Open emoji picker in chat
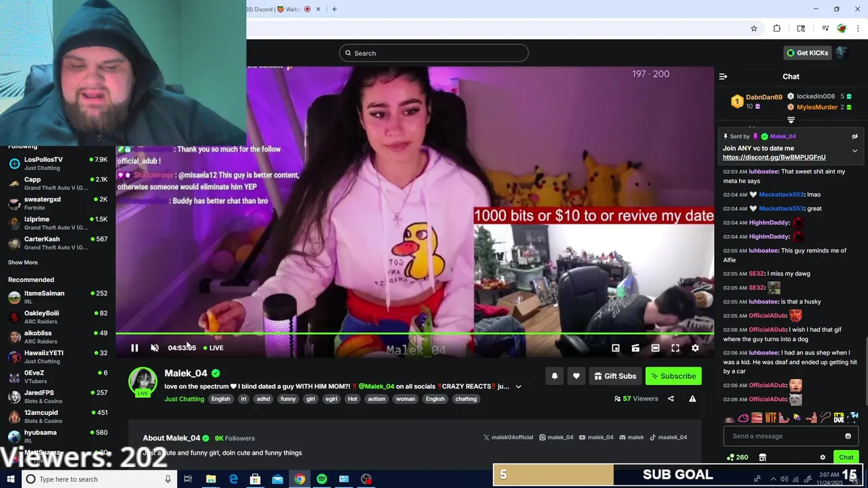Image resolution: width=868 pixels, height=488 pixels. (x=848, y=436)
